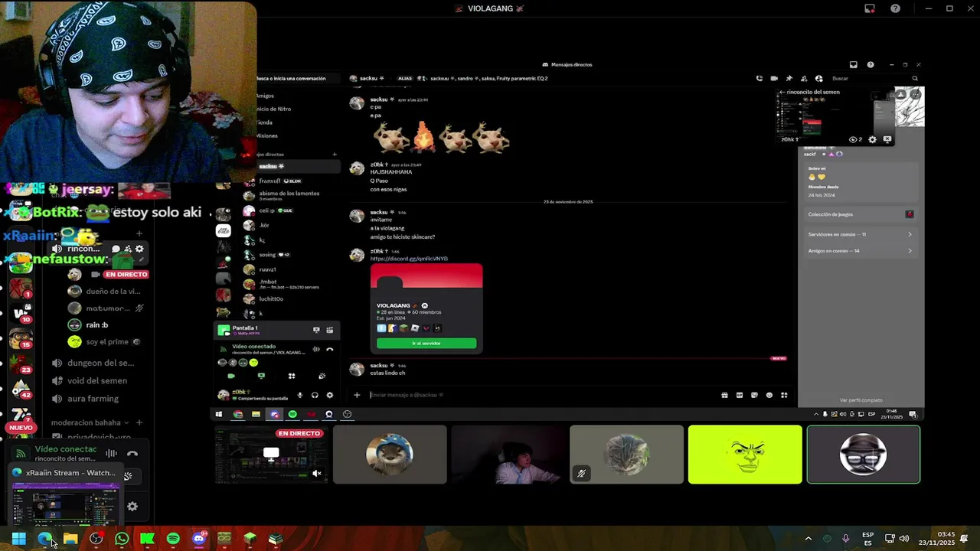The height and width of the screenshot is (551, 980).
Task: Open xRaaiin Stream Edge preview thumbnail
Action: (64, 503)
